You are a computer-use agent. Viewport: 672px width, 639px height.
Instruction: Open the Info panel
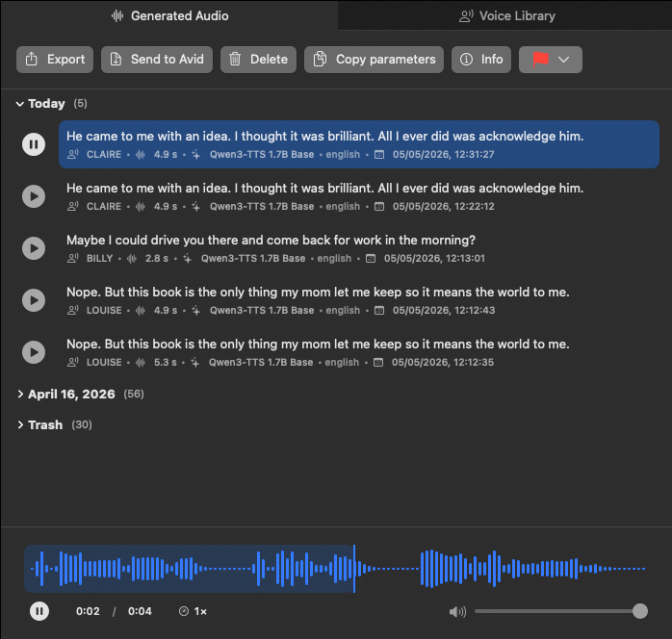pos(481,60)
